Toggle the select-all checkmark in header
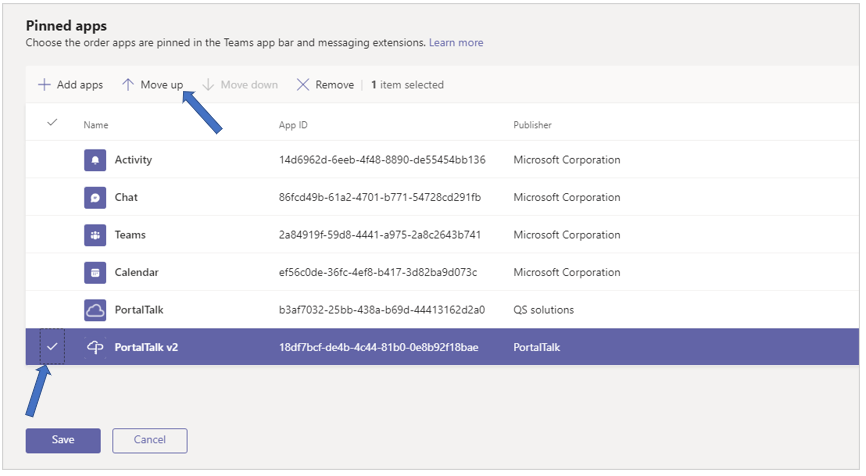866x476 pixels. [52, 123]
